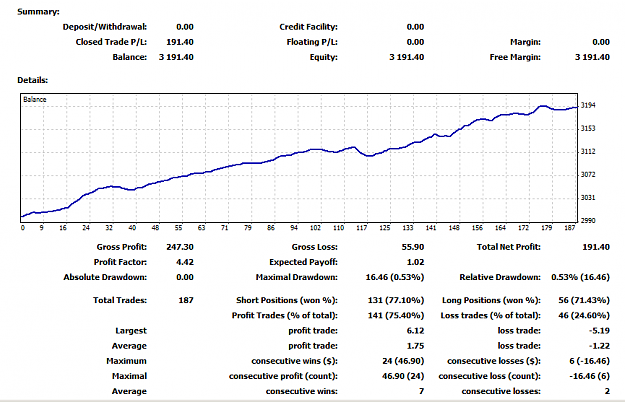Click consecutive profit value 46.90 (24)

tap(403, 376)
